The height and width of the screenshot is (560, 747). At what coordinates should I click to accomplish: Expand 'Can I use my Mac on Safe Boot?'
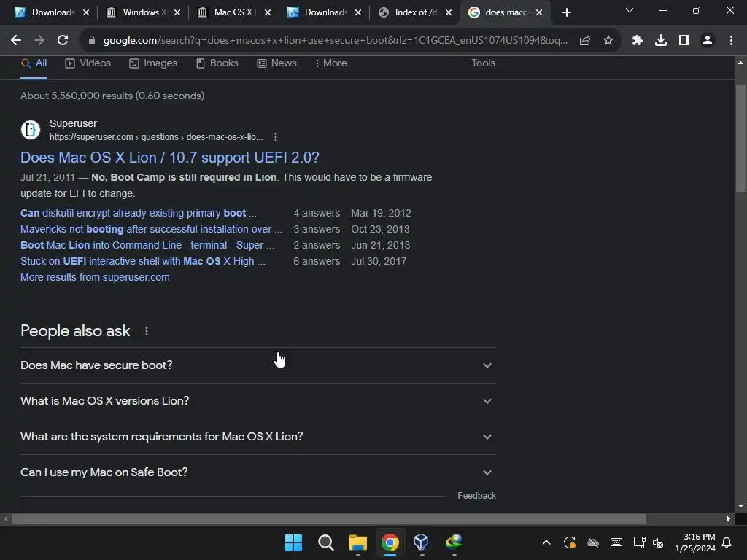tap(258, 472)
